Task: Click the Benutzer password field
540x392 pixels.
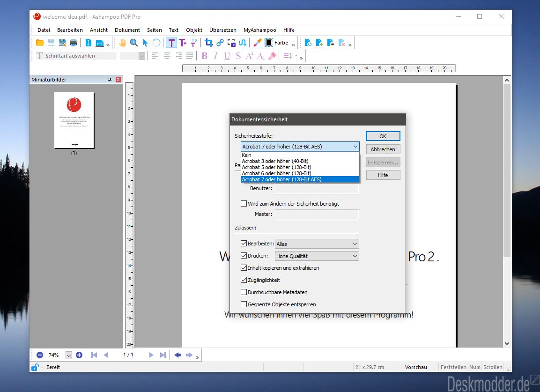Action: pyautogui.click(x=317, y=188)
